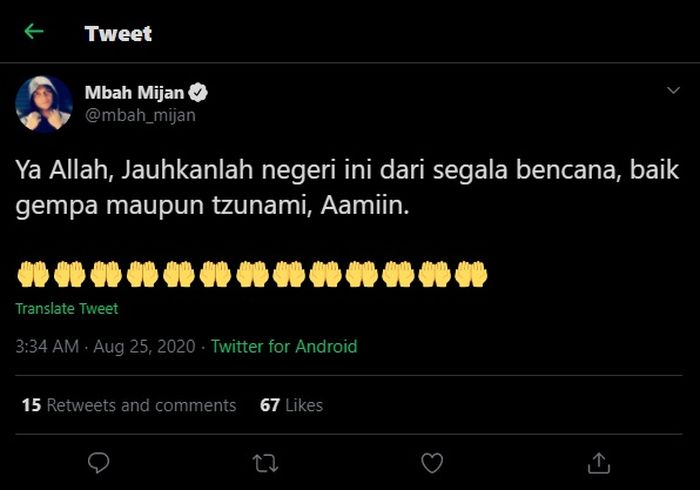The height and width of the screenshot is (490, 700).
Task: Click the first praying hands emoji
Action: click(x=32, y=274)
